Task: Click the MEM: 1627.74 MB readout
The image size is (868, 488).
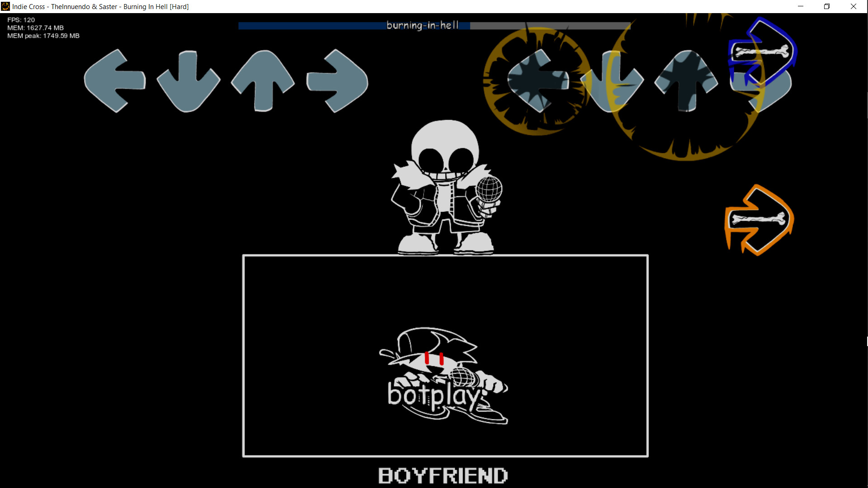Action: [35, 28]
